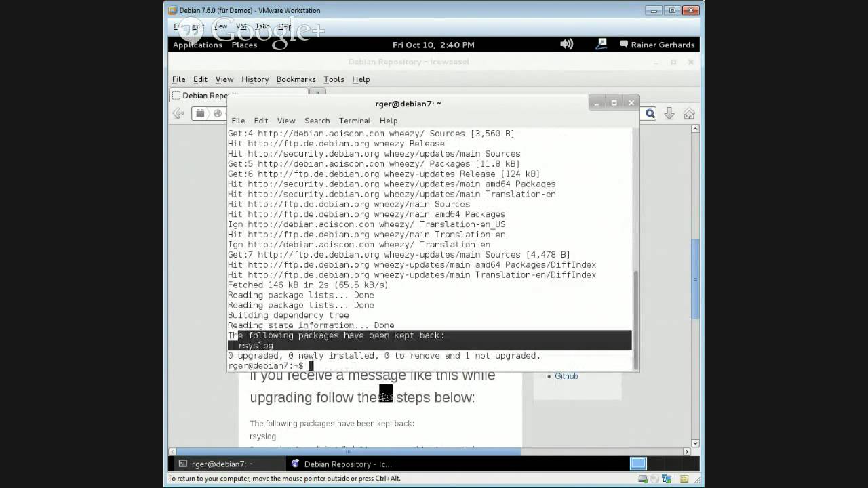Viewport: 868px width, 488px height.
Task: Maximize the rger@debian7 terminal window
Action: pyautogui.click(x=614, y=103)
